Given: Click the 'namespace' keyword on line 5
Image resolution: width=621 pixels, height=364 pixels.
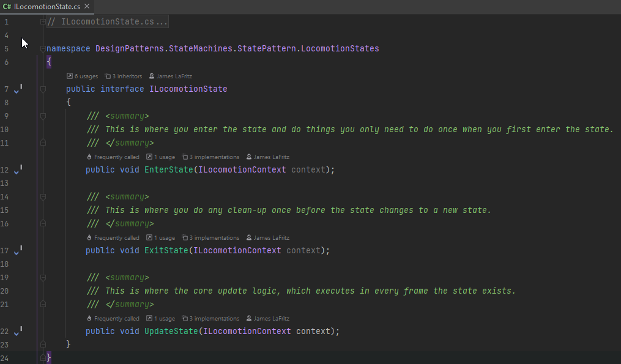Looking at the screenshot, I should [68, 49].
